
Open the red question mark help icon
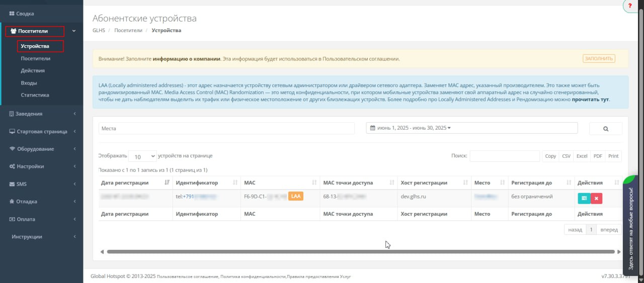(x=630, y=6)
